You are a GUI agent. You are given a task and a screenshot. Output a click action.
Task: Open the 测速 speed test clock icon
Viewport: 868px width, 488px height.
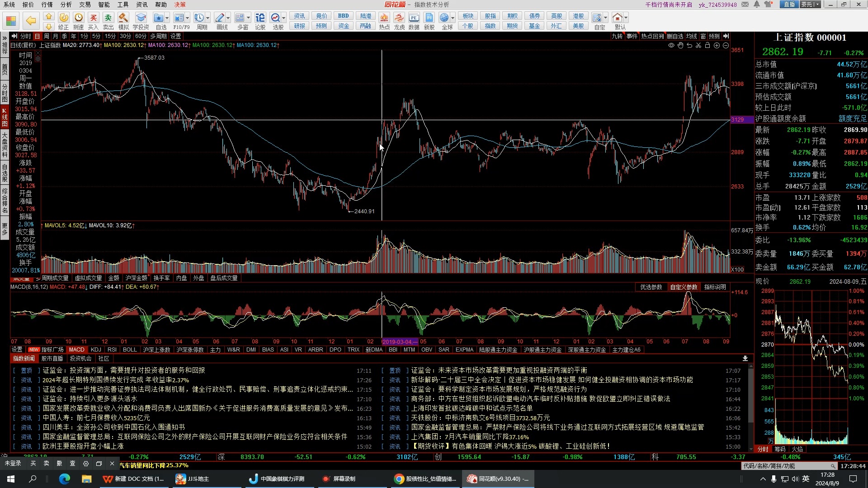click(79, 18)
